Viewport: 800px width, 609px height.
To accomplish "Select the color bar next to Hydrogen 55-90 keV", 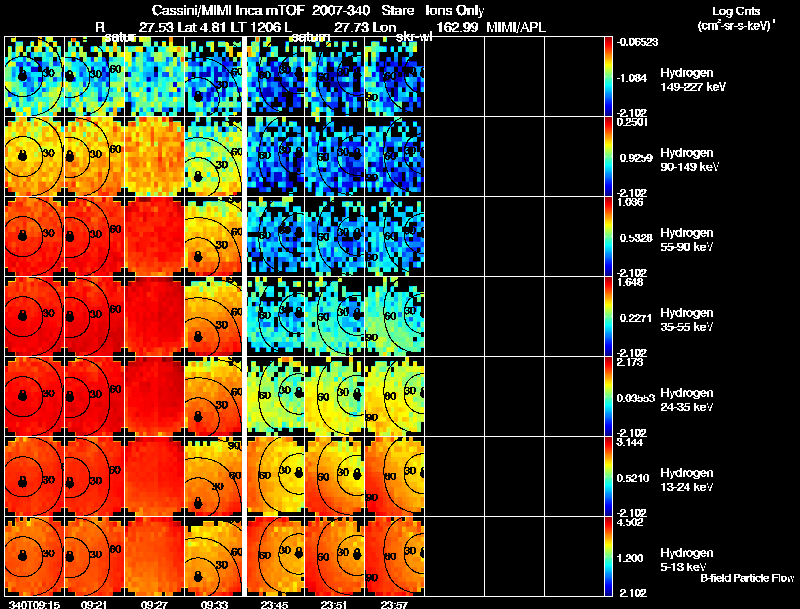I will click(x=608, y=236).
